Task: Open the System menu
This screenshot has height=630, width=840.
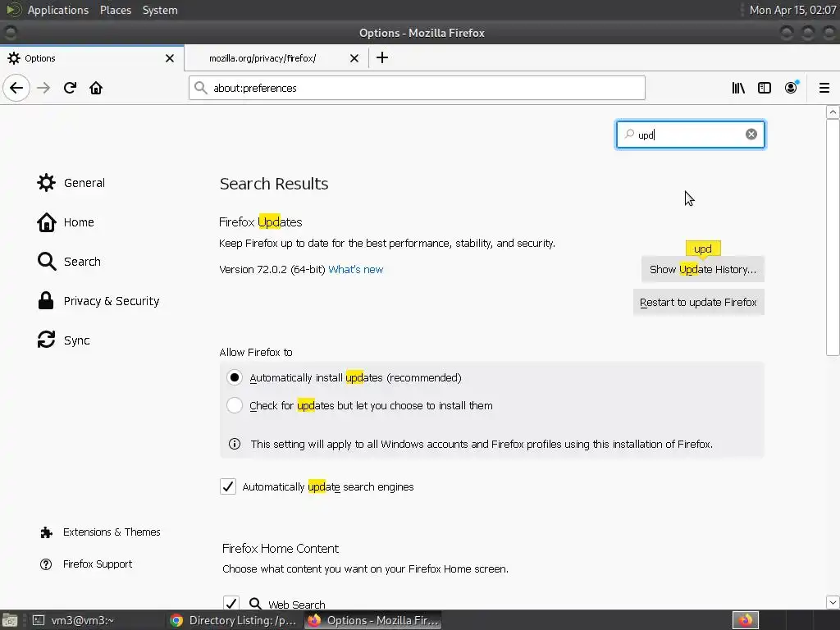Action: pyautogui.click(x=160, y=10)
